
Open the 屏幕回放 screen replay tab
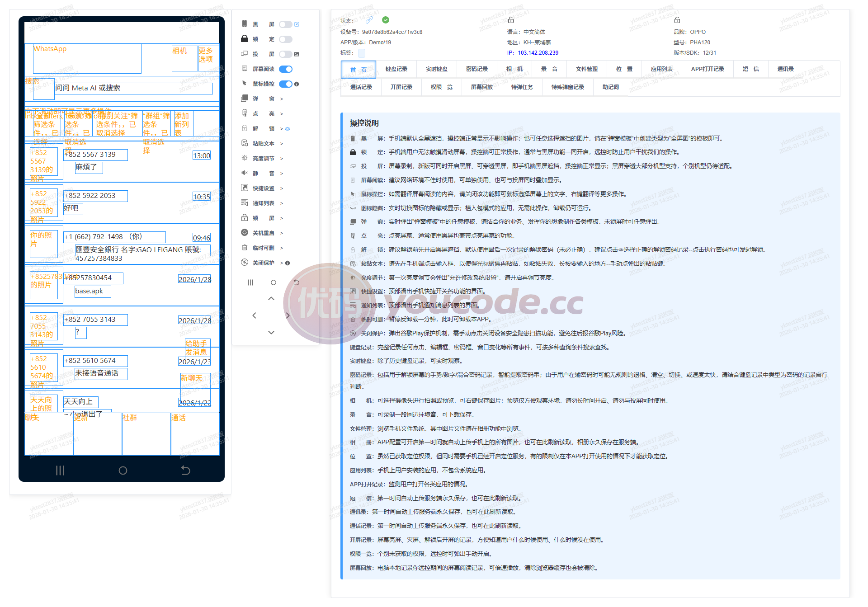(x=482, y=87)
